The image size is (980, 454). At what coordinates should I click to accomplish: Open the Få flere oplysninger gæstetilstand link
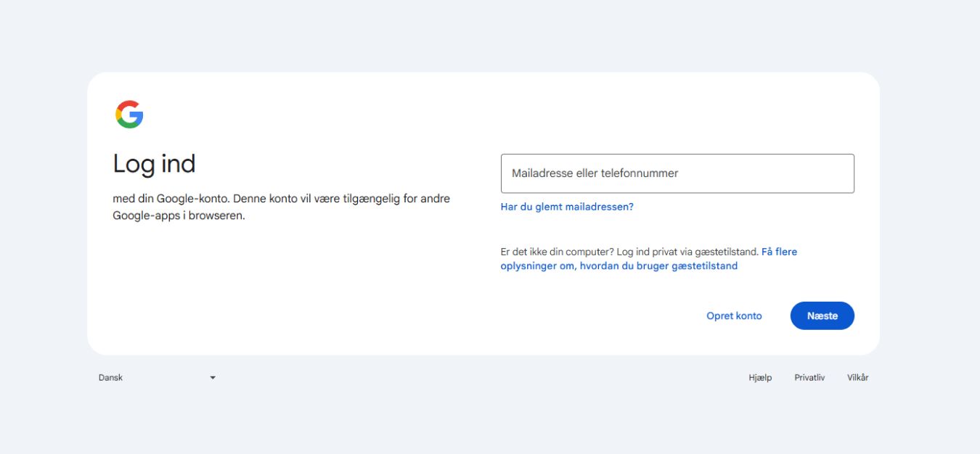[778, 252]
